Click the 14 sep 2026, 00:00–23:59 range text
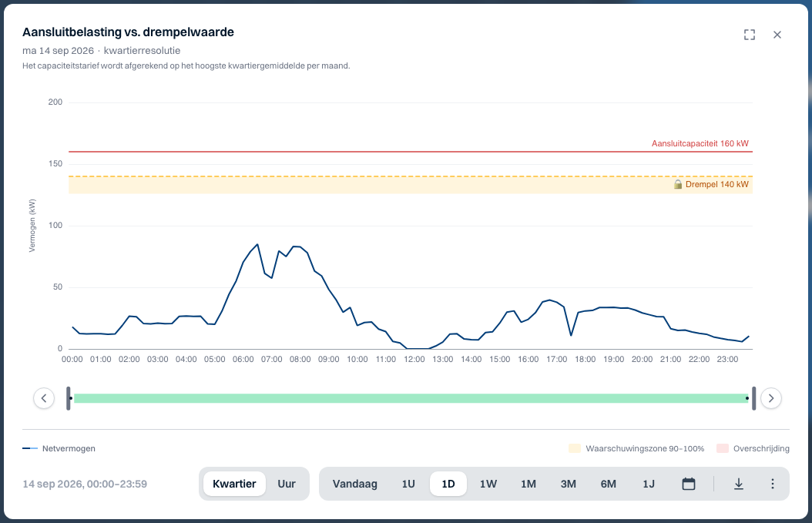812x523 pixels. tap(85, 484)
